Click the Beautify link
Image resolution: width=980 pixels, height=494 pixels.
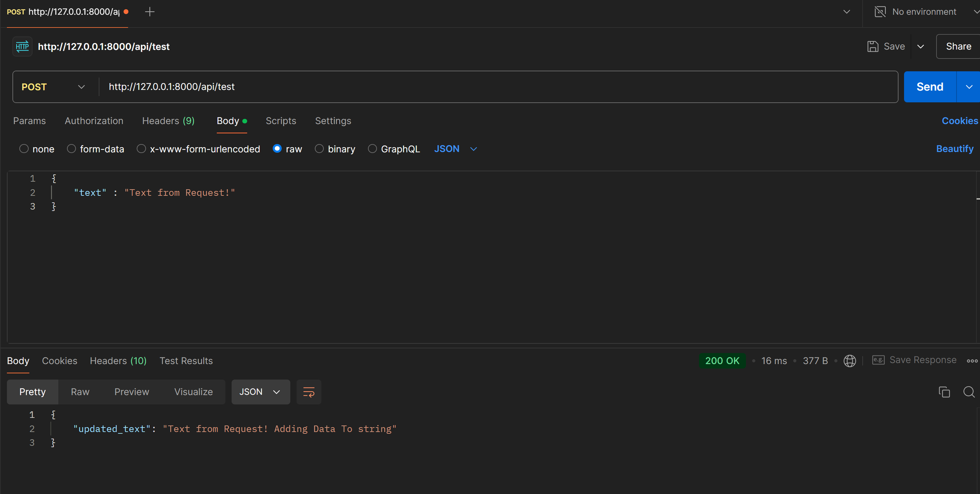click(x=955, y=148)
